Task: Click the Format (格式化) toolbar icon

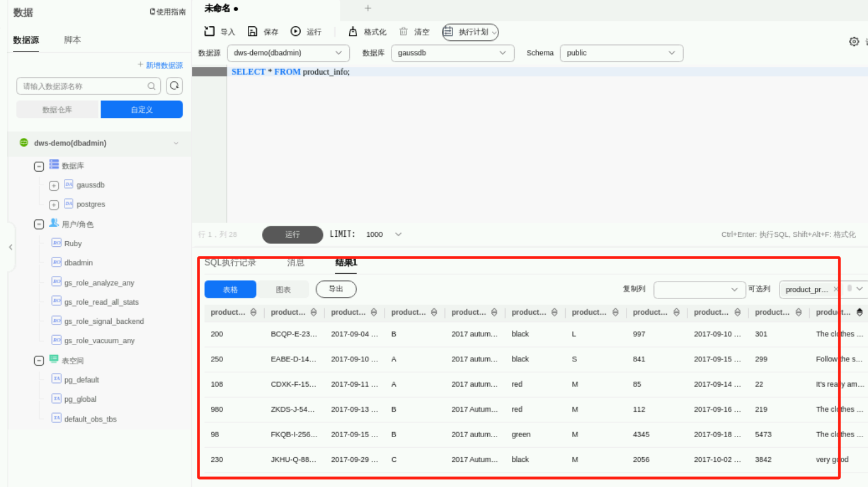Action: pos(353,31)
